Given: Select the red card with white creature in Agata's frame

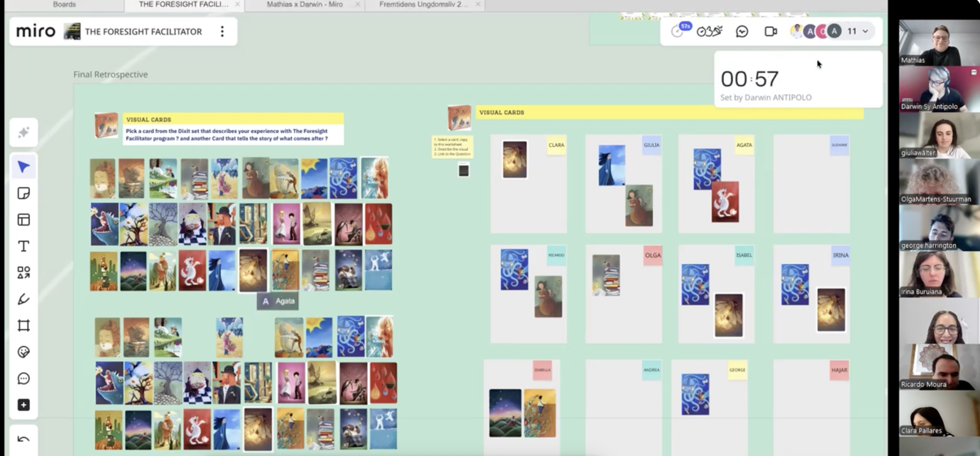Looking at the screenshot, I should point(725,202).
